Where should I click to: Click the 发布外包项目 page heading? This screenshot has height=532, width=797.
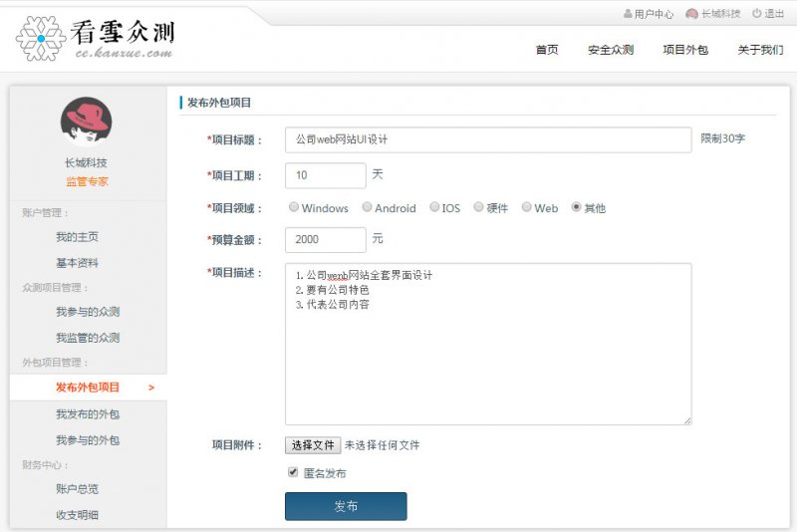(219, 103)
